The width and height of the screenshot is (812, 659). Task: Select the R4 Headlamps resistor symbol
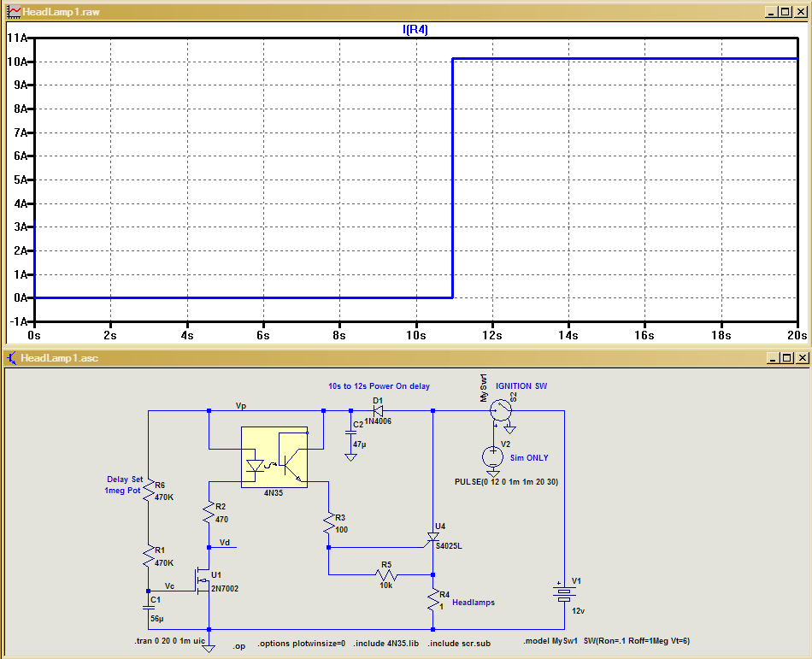tap(433, 601)
